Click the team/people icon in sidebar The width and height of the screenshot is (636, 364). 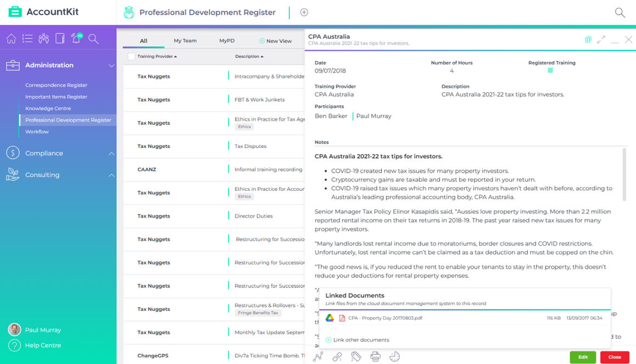click(x=44, y=38)
